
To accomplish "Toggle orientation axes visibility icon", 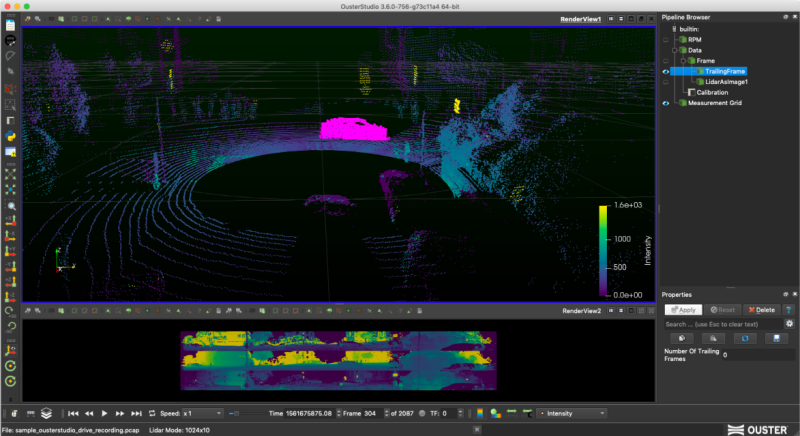I will click(10, 350).
